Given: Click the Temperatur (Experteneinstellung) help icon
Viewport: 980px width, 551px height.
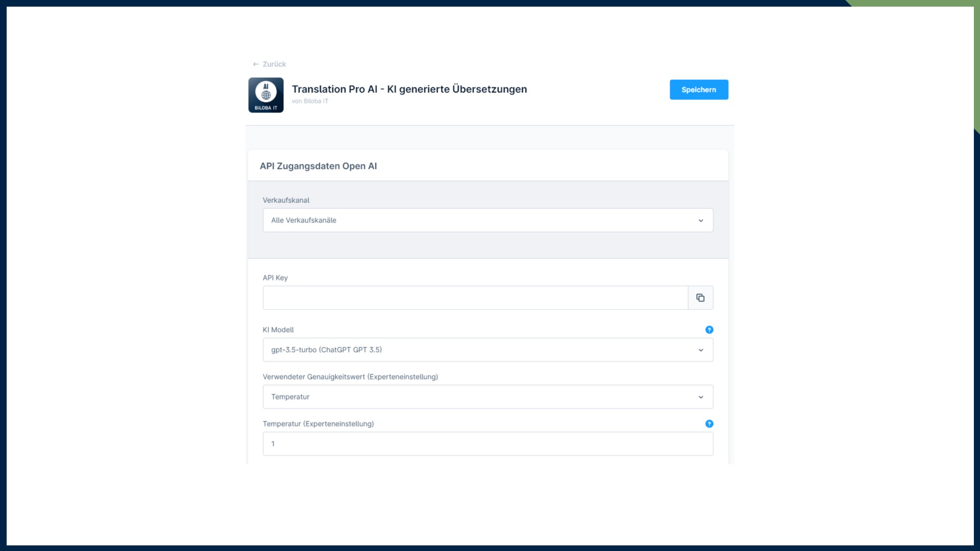Looking at the screenshot, I should [709, 423].
